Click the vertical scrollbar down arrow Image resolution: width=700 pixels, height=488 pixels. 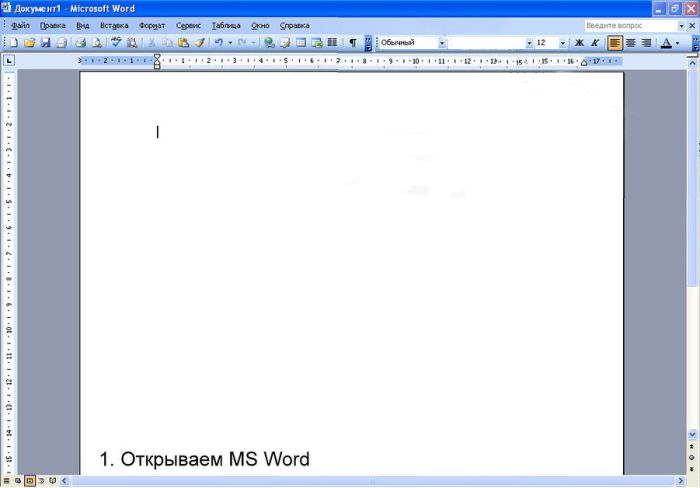tap(692, 434)
